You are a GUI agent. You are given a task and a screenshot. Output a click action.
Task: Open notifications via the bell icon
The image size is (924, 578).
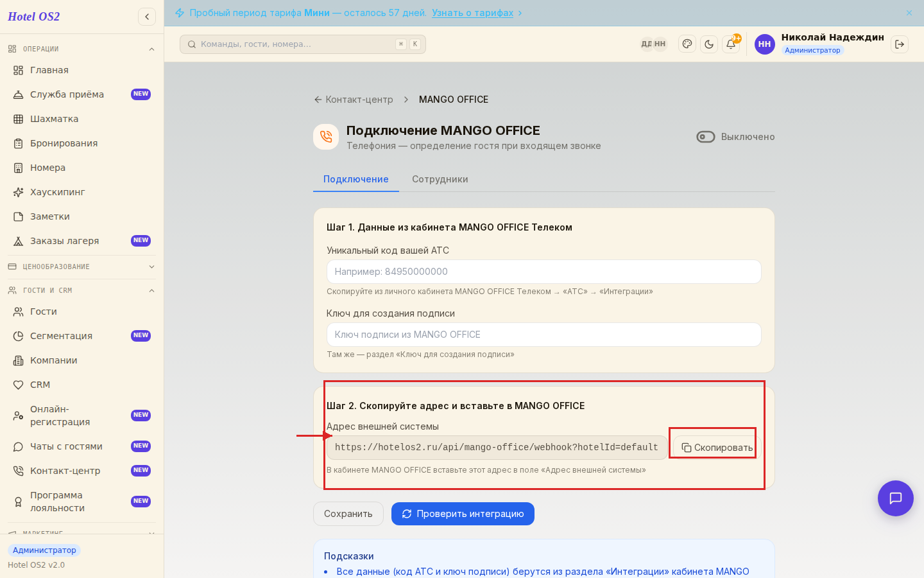[x=731, y=44]
